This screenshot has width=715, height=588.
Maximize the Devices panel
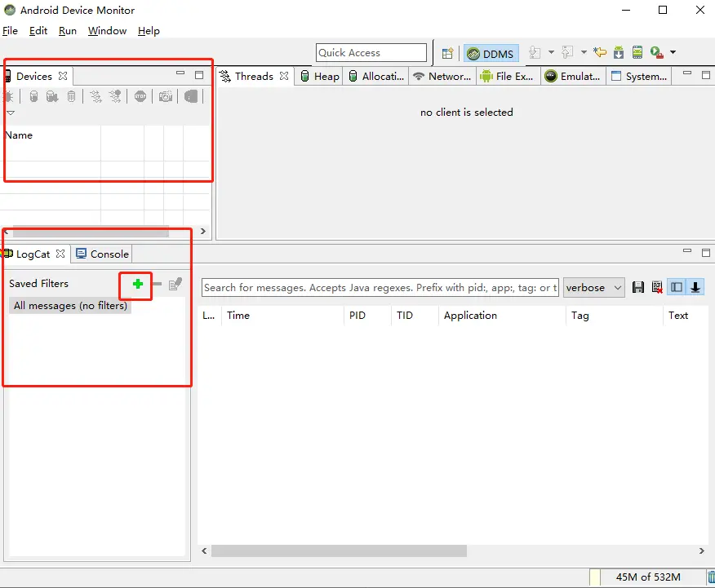199,75
